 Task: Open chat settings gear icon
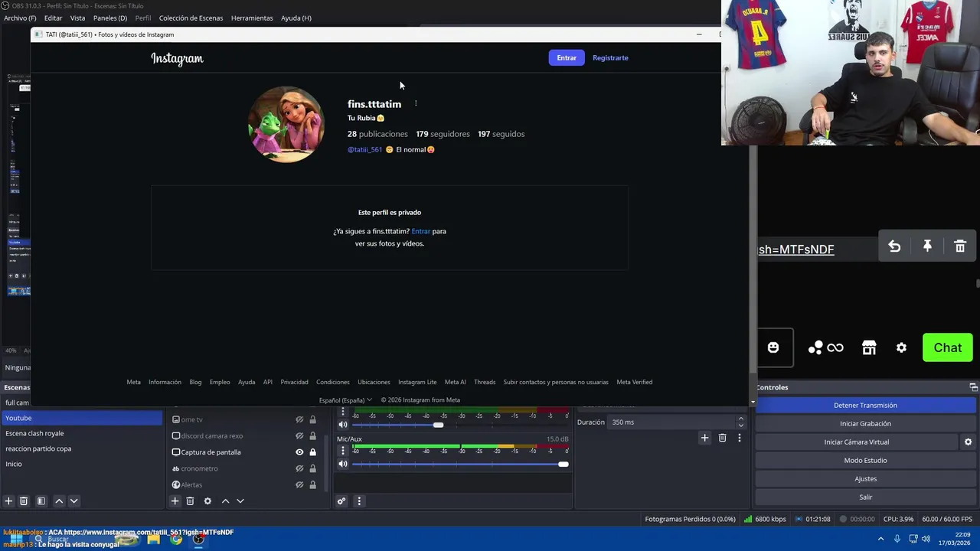(x=901, y=347)
